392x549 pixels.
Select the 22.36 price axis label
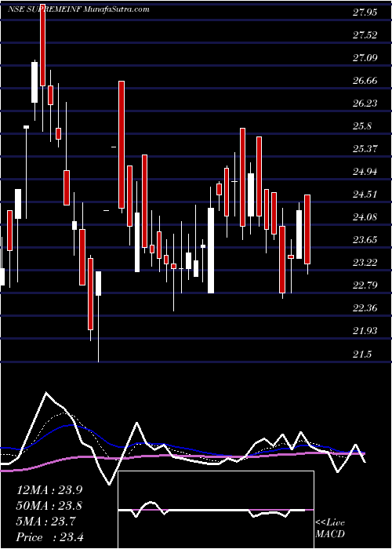pyautogui.click(x=365, y=308)
